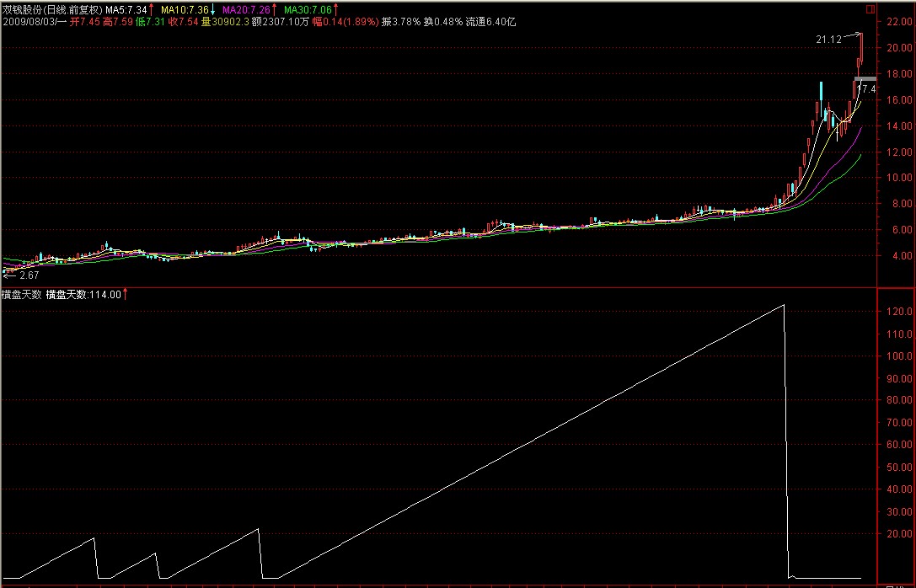Click the turnover amount 额2307.10万

(281, 22)
